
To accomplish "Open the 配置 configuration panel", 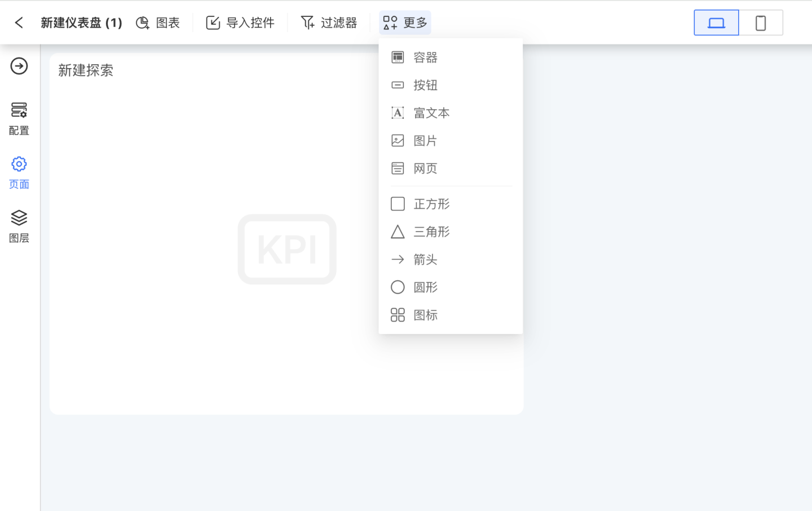I will (19, 118).
